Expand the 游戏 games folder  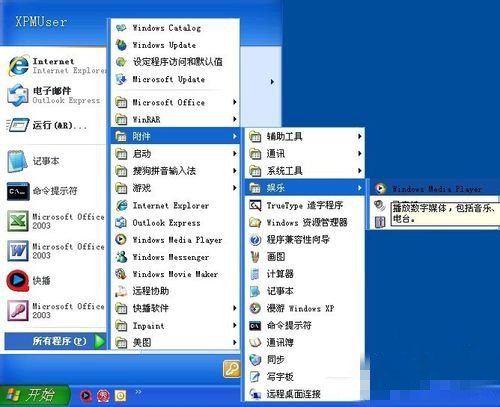coord(175,188)
